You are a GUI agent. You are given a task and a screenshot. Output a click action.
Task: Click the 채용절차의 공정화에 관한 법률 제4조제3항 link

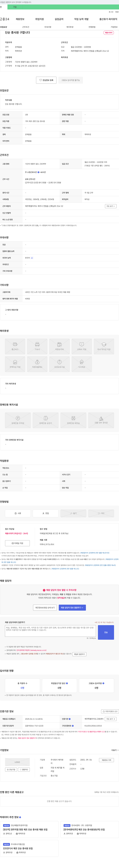coord(95,553)
